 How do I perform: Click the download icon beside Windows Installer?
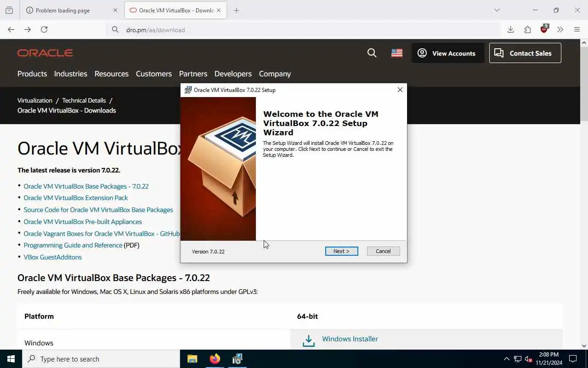309,340
